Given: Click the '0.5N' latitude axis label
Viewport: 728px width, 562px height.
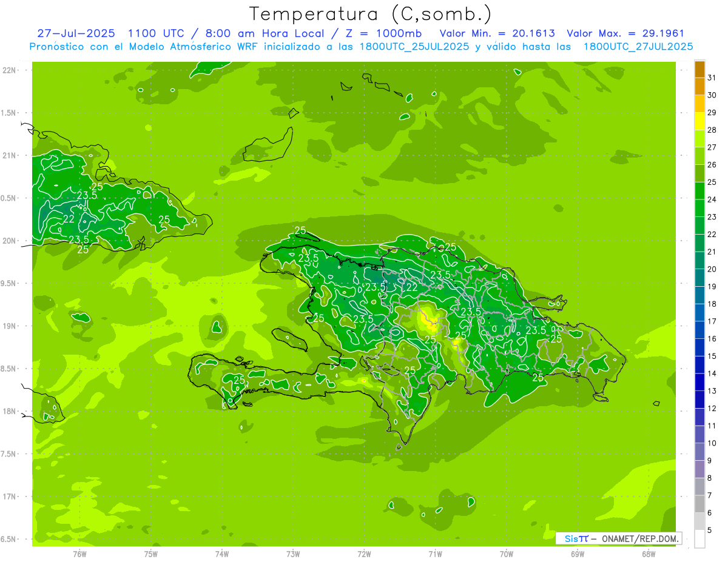Looking at the screenshot, I should point(9,198).
